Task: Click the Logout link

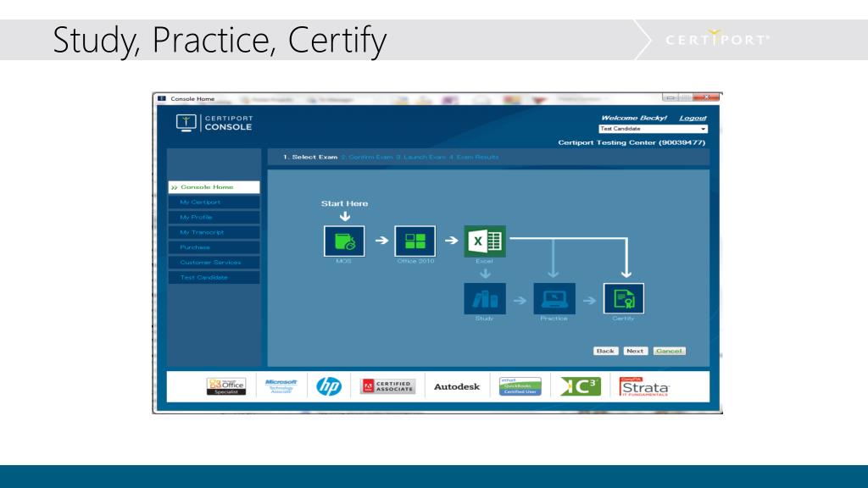Action: 693,118
